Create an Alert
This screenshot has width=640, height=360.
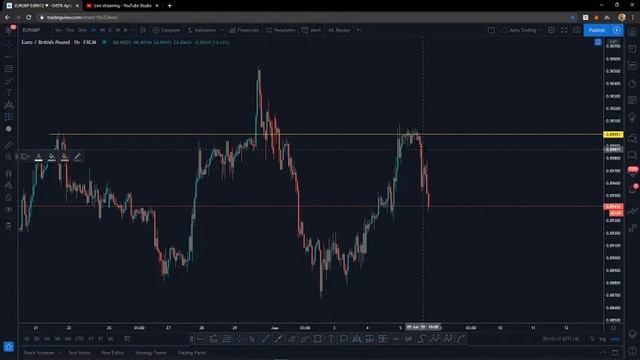[311, 30]
